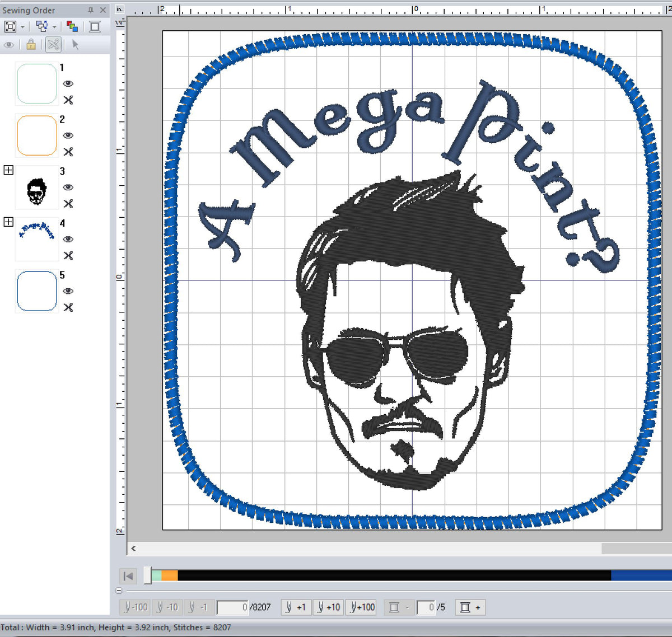Advance 100 stitches forward
The image size is (672, 637).
pyautogui.click(x=361, y=607)
